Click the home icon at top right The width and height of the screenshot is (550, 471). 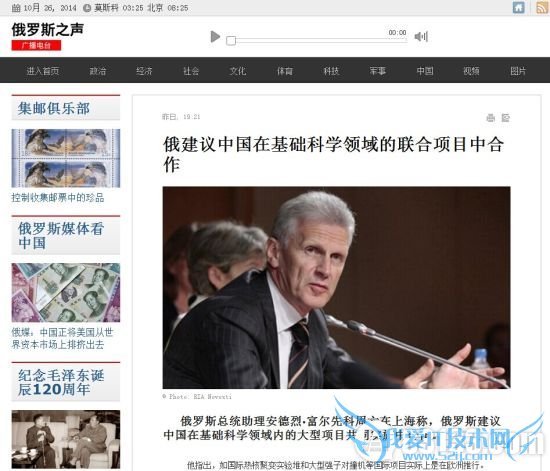[518, 7]
